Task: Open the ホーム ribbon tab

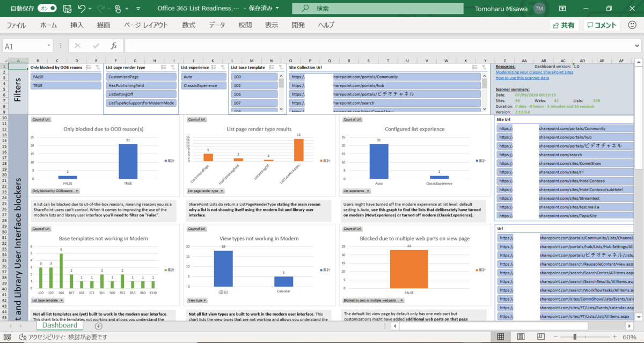Action: (x=48, y=25)
